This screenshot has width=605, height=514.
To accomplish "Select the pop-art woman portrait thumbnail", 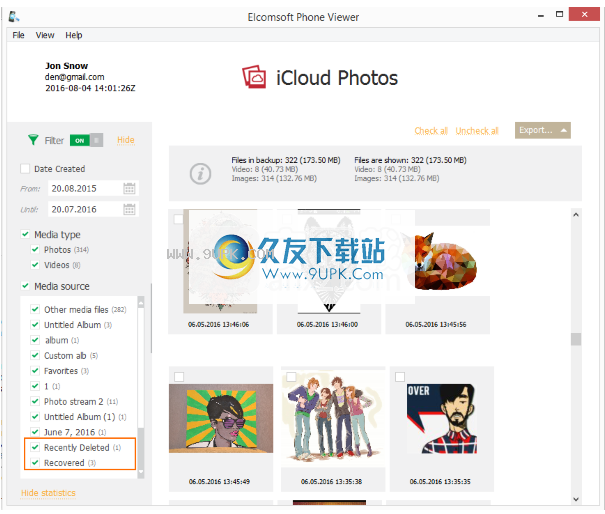I will click(221, 418).
